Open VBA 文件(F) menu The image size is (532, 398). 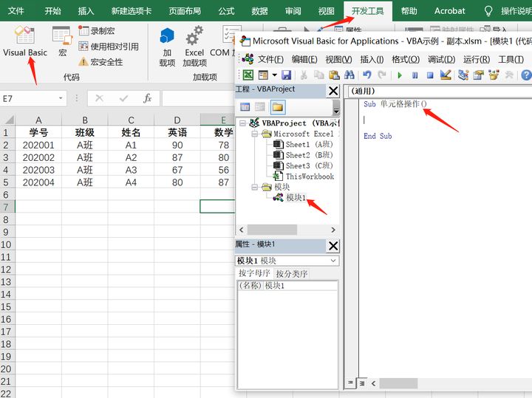click(270, 60)
